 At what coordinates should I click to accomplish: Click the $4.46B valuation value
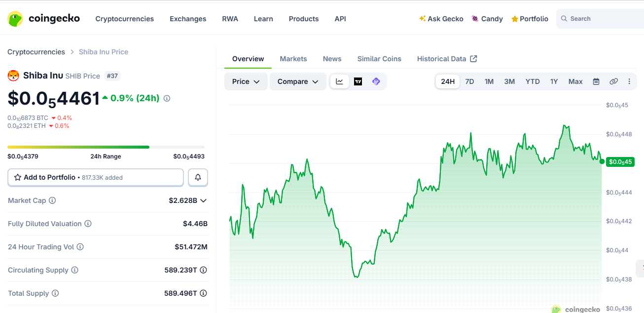pyautogui.click(x=195, y=224)
